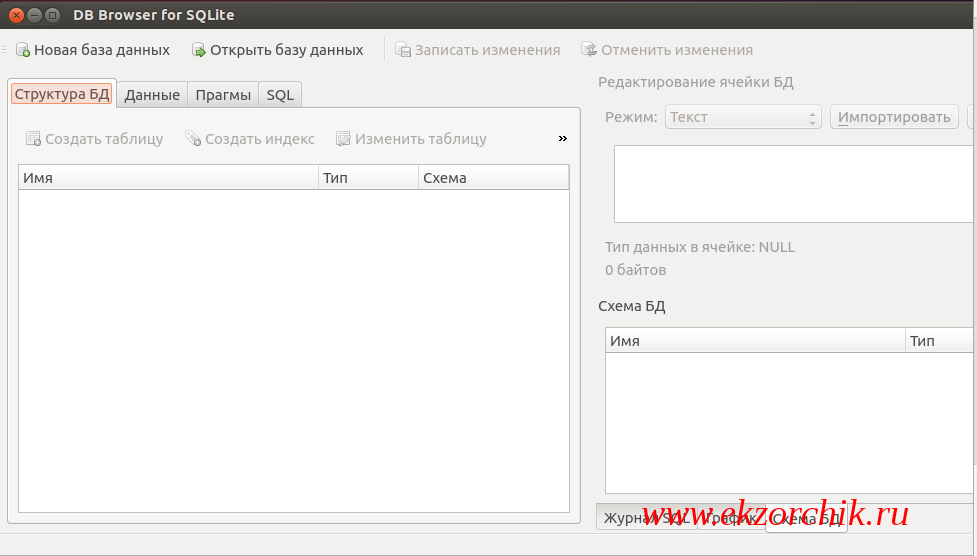Click the Создать таблицу icon
977x556 pixels.
pos(34,139)
